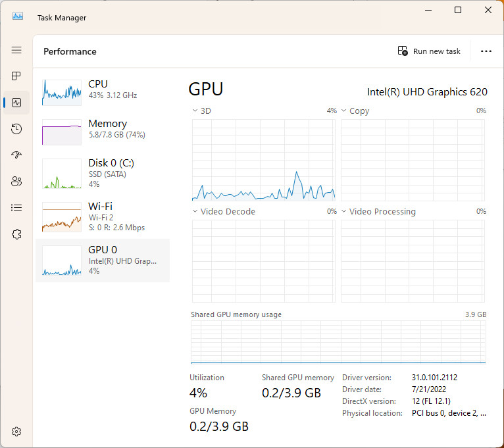Click the driver version 31.0.101.2112 value
The image size is (504, 448).
click(x=434, y=378)
